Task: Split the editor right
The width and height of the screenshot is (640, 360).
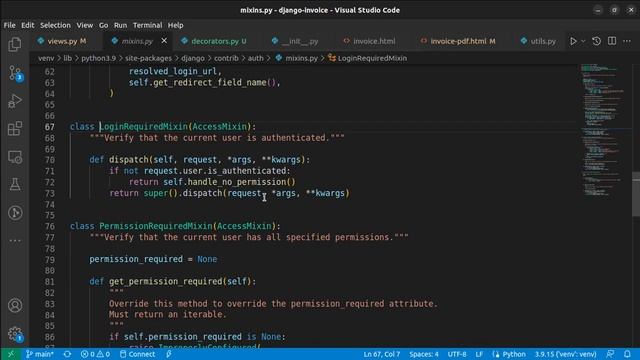Action: tap(612, 41)
